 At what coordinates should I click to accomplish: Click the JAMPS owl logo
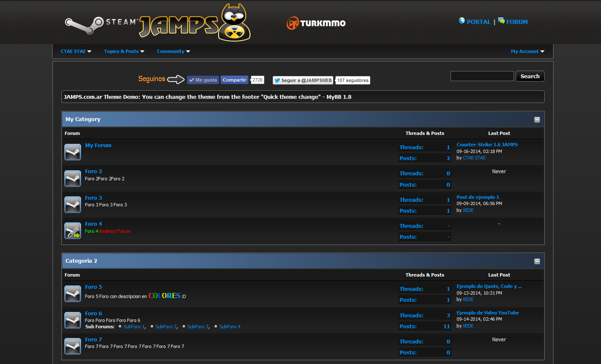195,23
